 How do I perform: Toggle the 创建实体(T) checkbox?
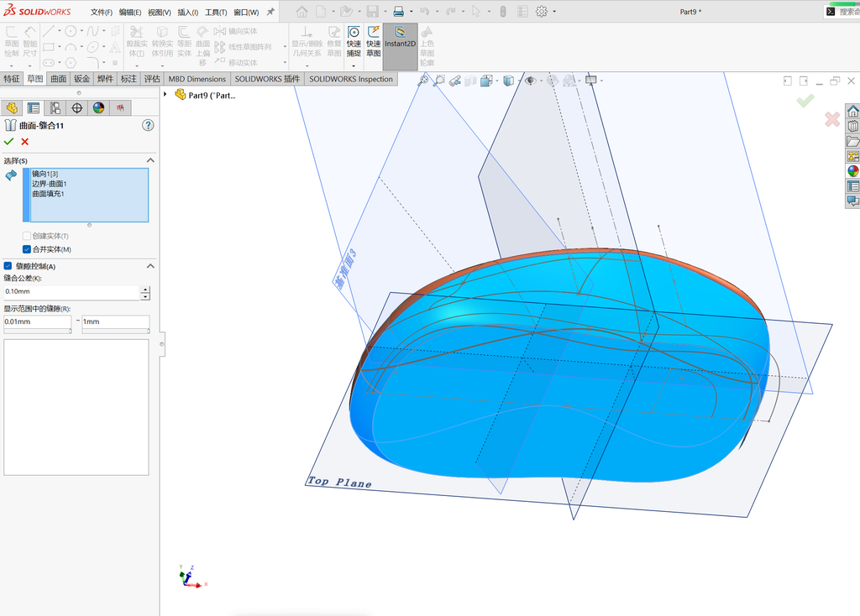click(26, 236)
